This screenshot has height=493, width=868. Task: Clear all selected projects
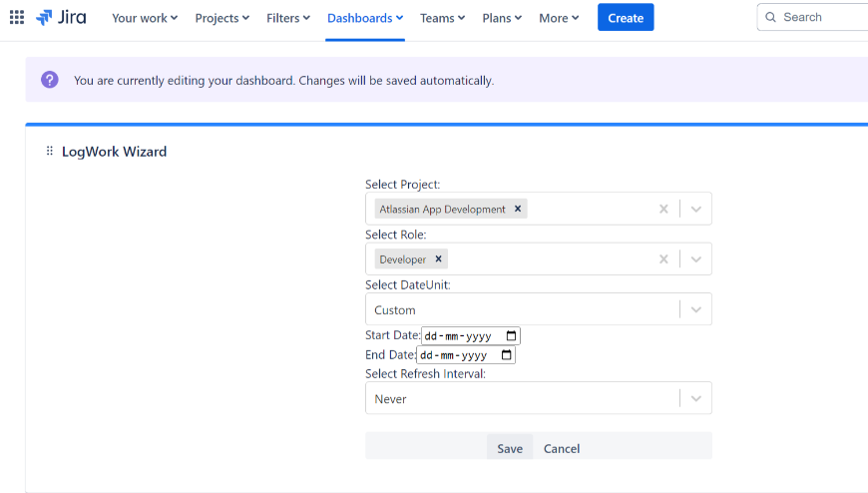click(663, 209)
